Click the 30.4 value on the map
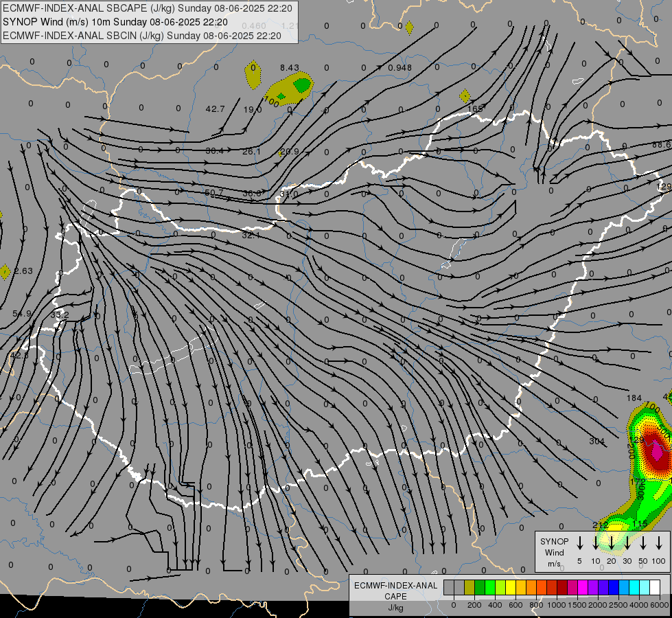 coord(215,150)
